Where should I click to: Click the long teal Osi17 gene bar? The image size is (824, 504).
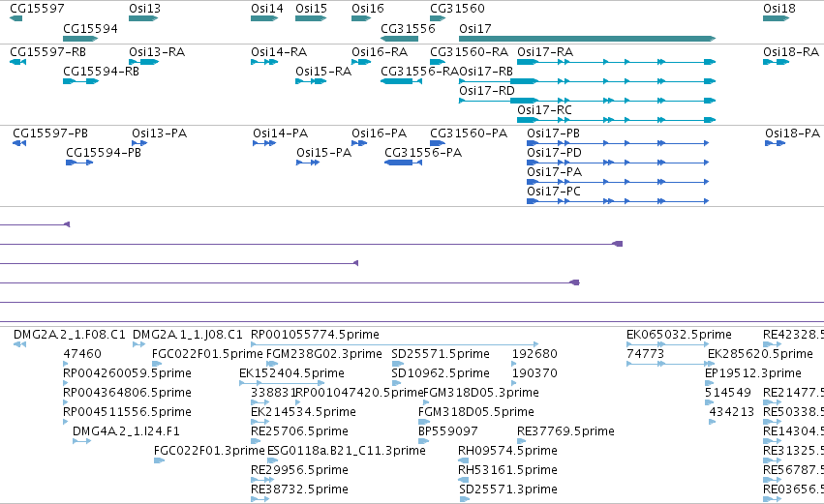click(x=587, y=39)
